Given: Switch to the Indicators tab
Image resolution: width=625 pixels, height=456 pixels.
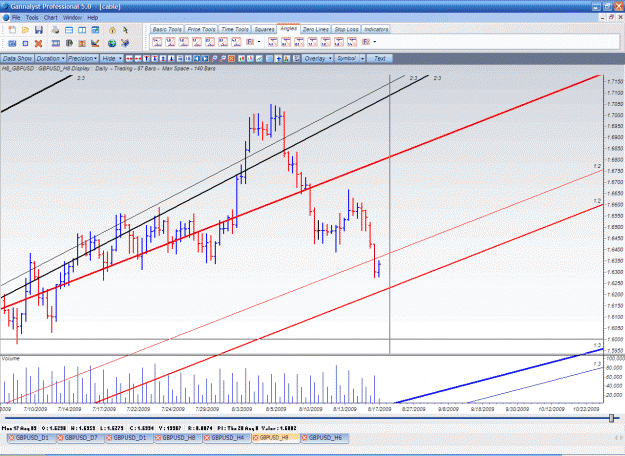Looking at the screenshot, I should coord(376,29).
